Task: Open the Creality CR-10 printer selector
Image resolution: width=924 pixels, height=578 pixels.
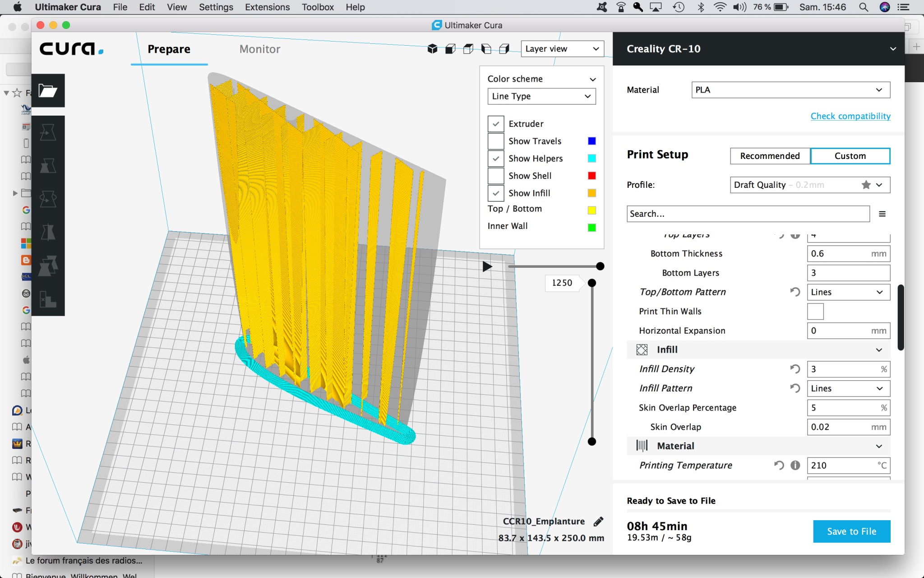Action: click(x=758, y=49)
